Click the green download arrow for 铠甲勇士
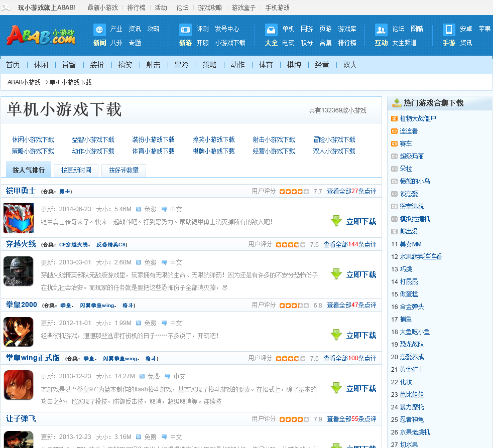The image size is (493, 448). tap(336, 221)
